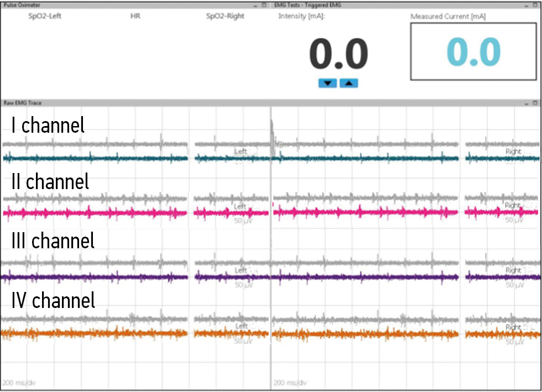Decrease stimulation intensity with down arrow
This screenshot has height=392, width=542.
coord(327,83)
